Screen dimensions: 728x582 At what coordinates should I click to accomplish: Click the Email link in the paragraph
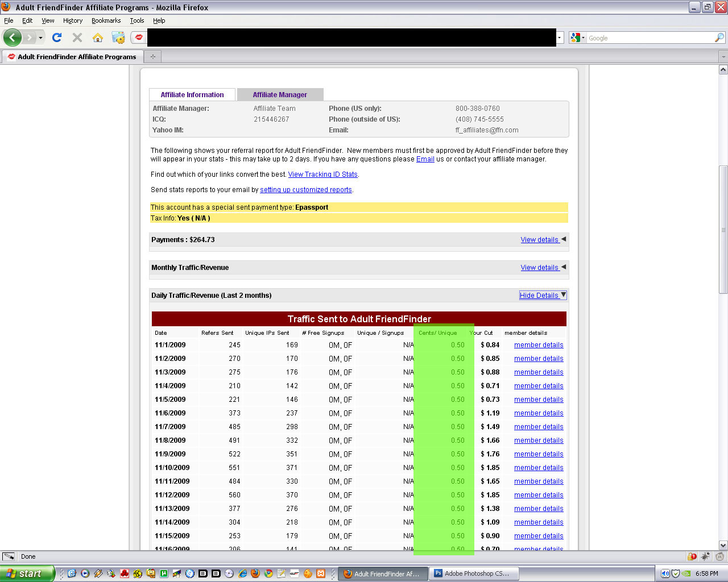425,159
